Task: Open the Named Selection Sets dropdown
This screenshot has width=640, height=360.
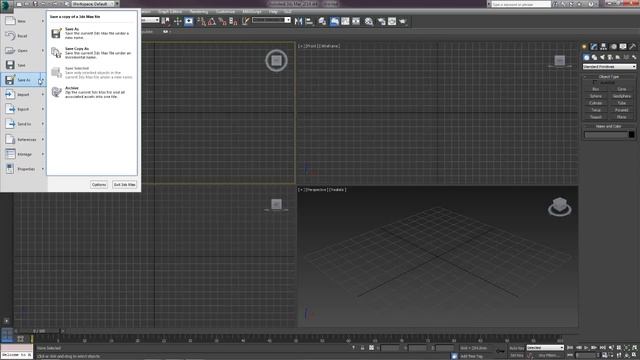Action: 271,20
